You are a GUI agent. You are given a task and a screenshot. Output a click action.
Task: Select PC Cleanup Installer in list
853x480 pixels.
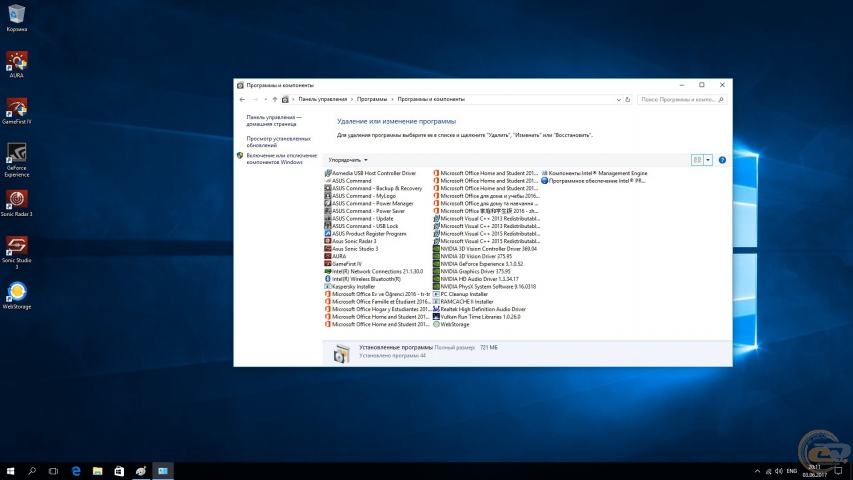(x=460, y=294)
